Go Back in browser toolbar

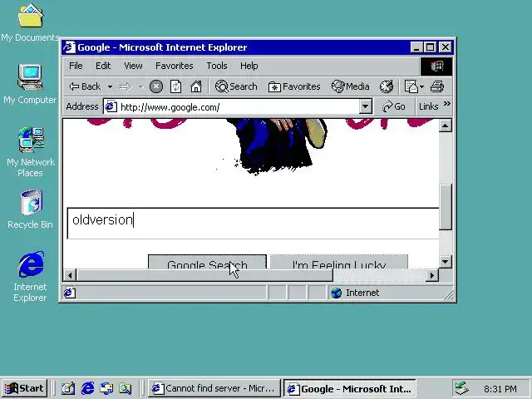click(x=85, y=86)
